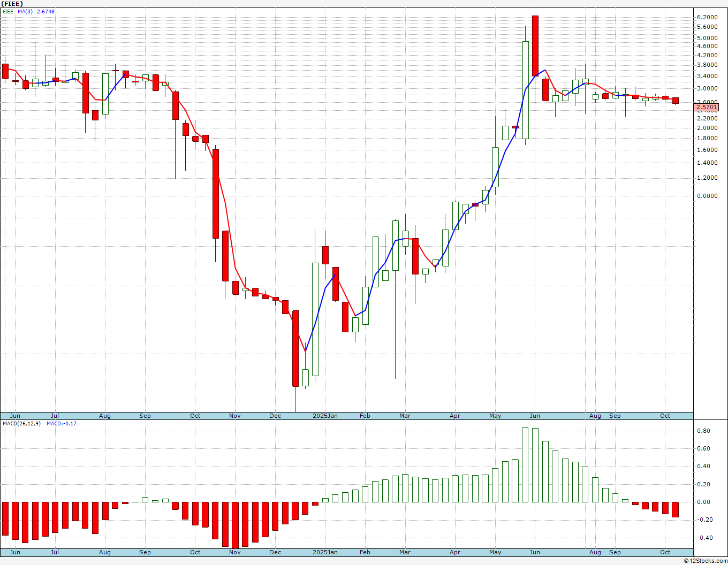Viewport: 728px width, 565px height.
Task: Click the Nov label on the MACD date axis
Action: click(234, 552)
